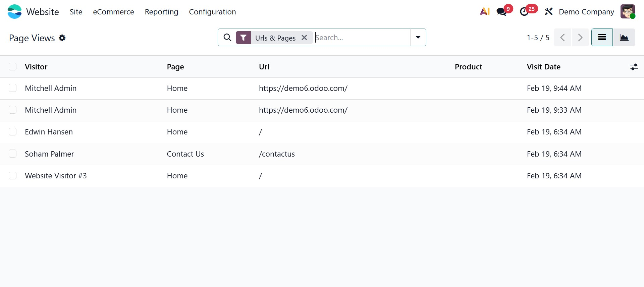This screenshot has height=287, width=644.
Task: Check the Soham Palmer row checkbox
Action: [x=13, y=154]
